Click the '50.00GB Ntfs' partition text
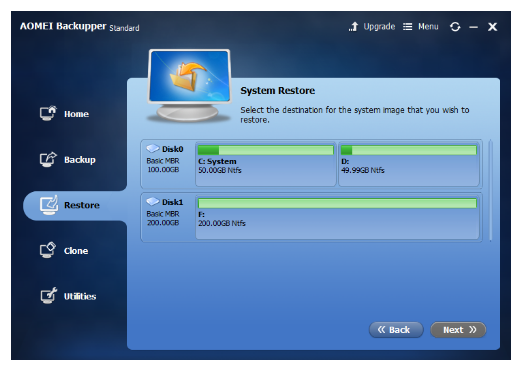The width and height of the screenshot is (523, 368). [219, 170]
